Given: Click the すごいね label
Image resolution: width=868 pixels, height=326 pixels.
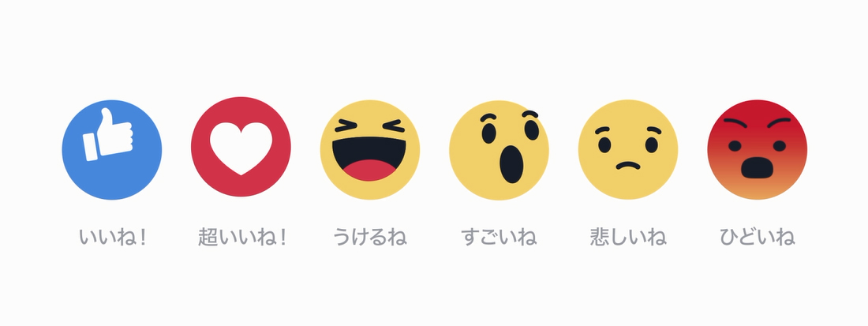Looking at the screenshot, I should pos(499,238).
